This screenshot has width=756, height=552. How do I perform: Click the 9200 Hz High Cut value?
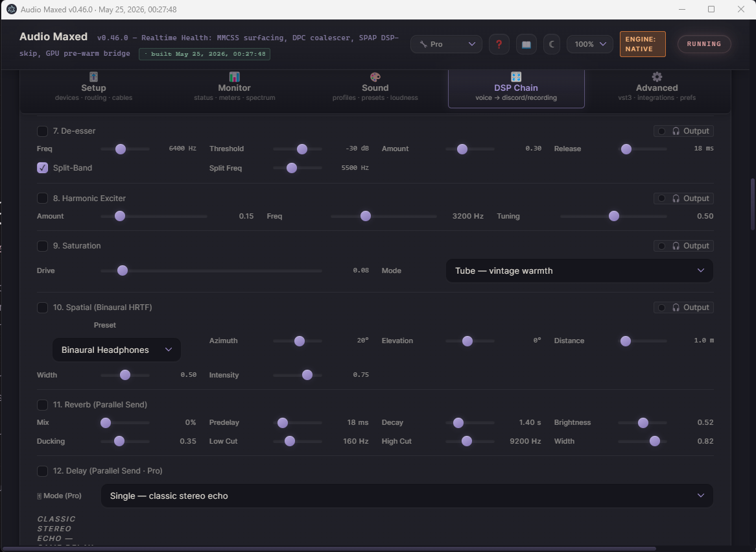point(525,441)
